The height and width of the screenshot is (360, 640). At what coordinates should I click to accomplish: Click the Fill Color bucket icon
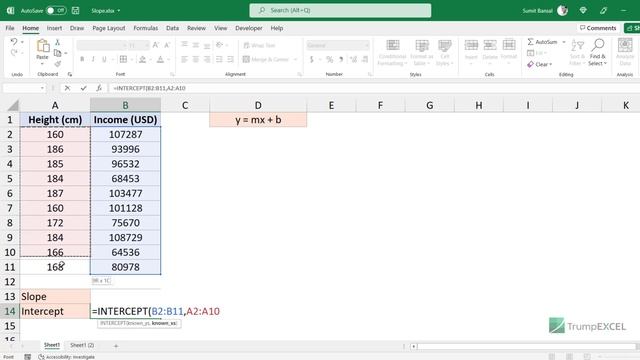pyautogui.click(x=142, y=60)
